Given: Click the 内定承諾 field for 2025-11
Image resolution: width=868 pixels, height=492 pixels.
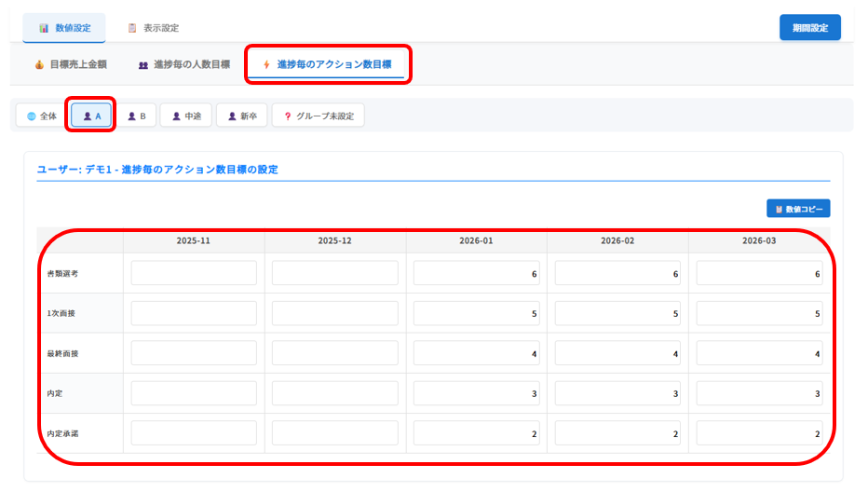Looking at the screenshot, I should pos(194,433).
